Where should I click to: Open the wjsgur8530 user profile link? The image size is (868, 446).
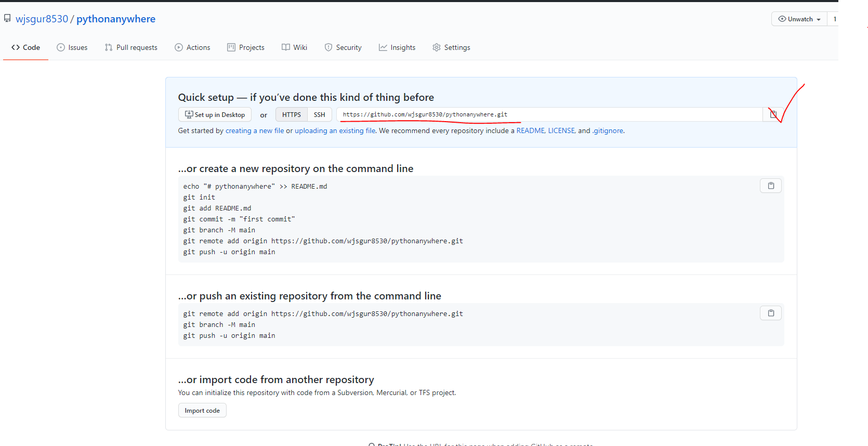click(x=42, y=19)
